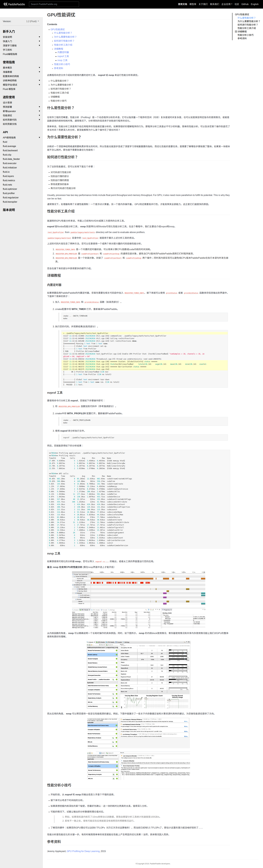Open fluid.profiler API page

tap(9, 193)
